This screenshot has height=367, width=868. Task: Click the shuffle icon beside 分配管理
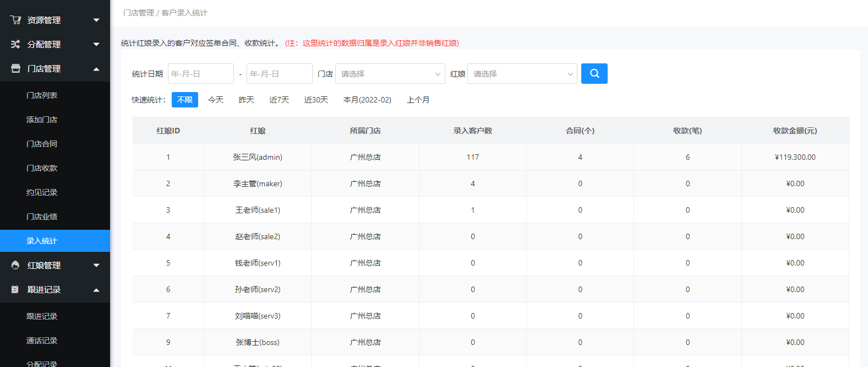(x=15, y=44)
